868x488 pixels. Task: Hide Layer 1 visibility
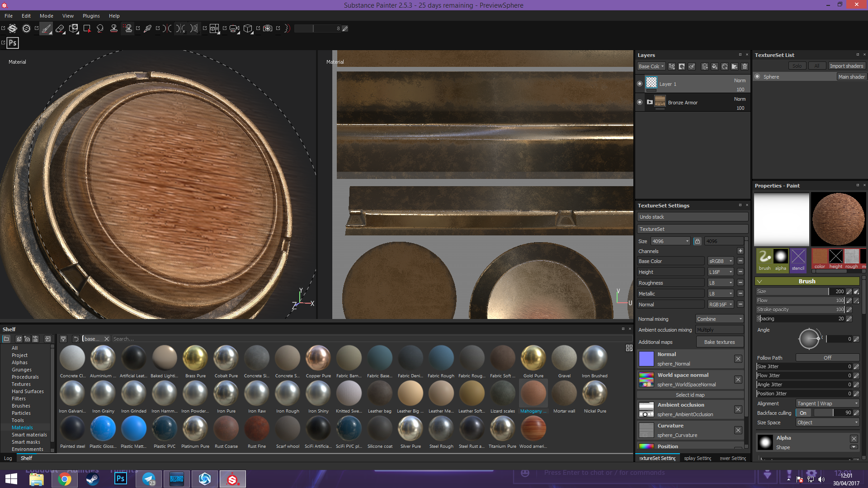pos(639,84)
